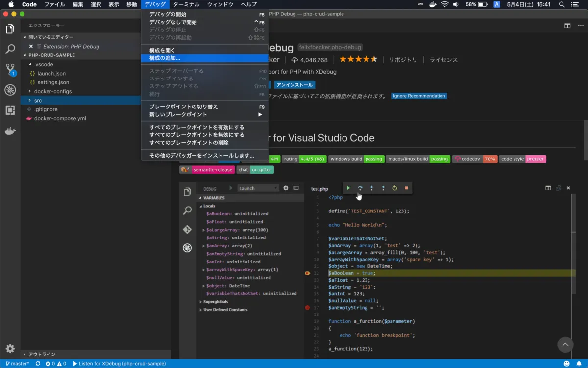Image resolution: width=588 pixels, height=368 pixels.
Task: Choose デバッグなしで開始 menu entry
Action: 204,22
